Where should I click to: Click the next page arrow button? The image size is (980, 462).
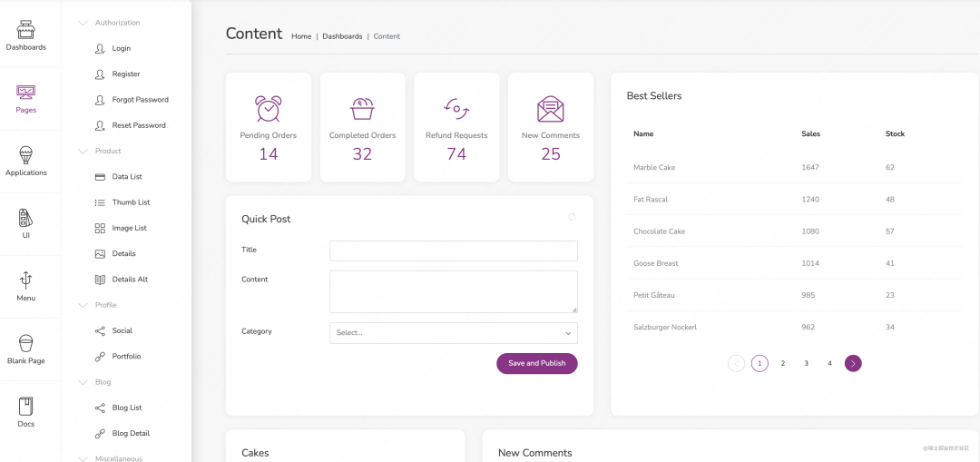point(853,363)
